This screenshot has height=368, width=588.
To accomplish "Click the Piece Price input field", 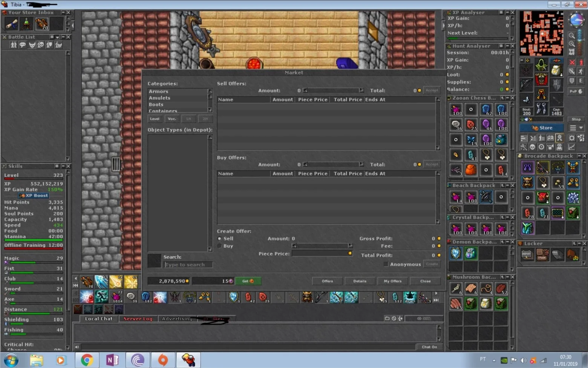I will point(322,253).
